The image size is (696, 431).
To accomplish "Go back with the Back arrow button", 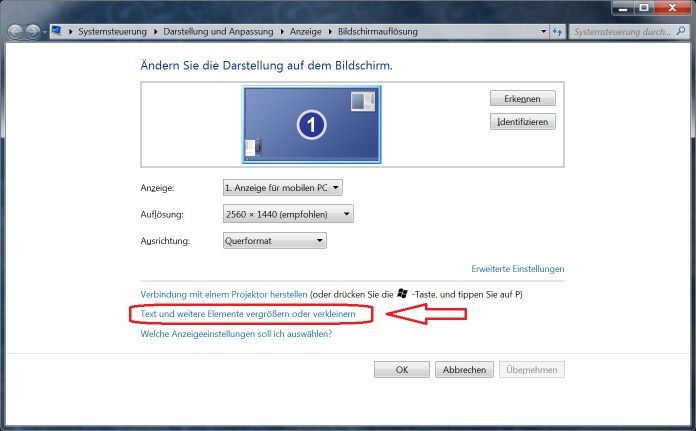I will [15, 32].
